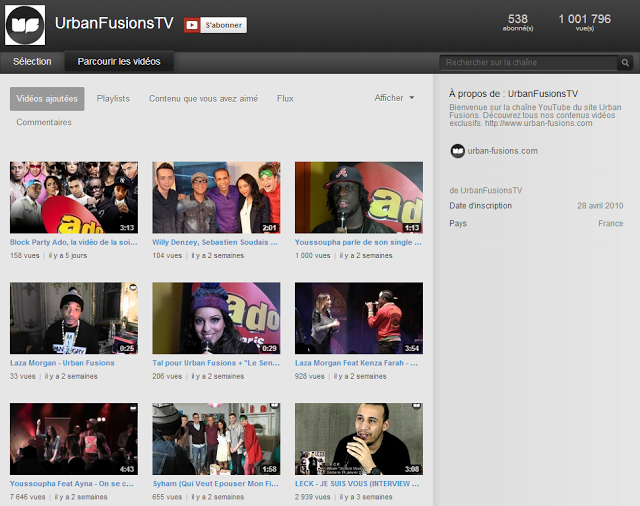Open Contenu que vous avez aimé tab
Viewport: 640px width, 506px height.
click(203, 99)
